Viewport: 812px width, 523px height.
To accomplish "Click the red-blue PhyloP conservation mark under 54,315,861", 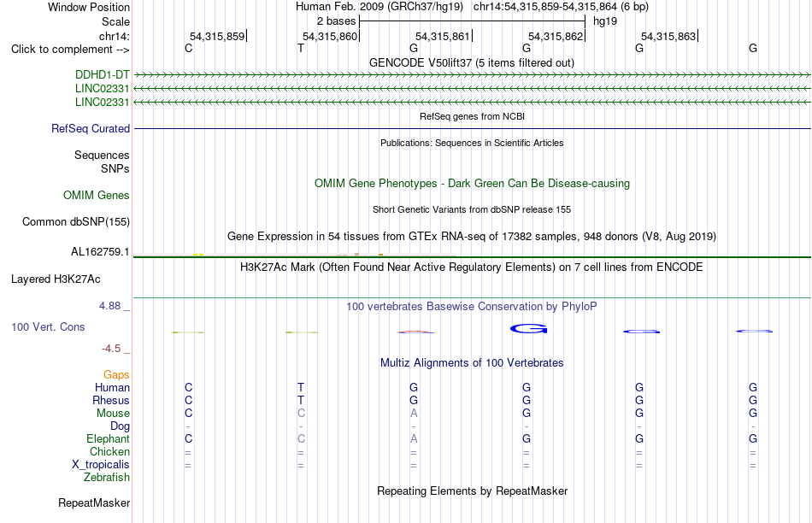I will (x=415, y=332).
